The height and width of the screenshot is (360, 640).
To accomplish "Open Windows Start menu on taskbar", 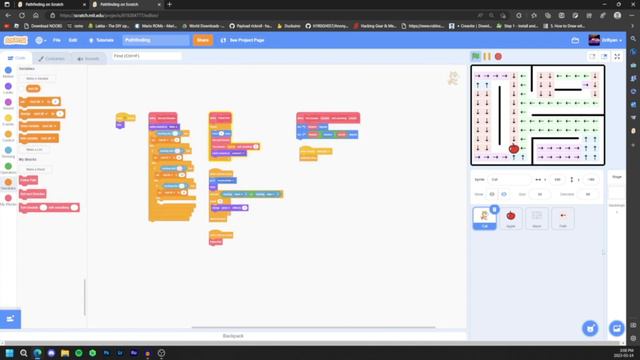I will pos(10,353).
